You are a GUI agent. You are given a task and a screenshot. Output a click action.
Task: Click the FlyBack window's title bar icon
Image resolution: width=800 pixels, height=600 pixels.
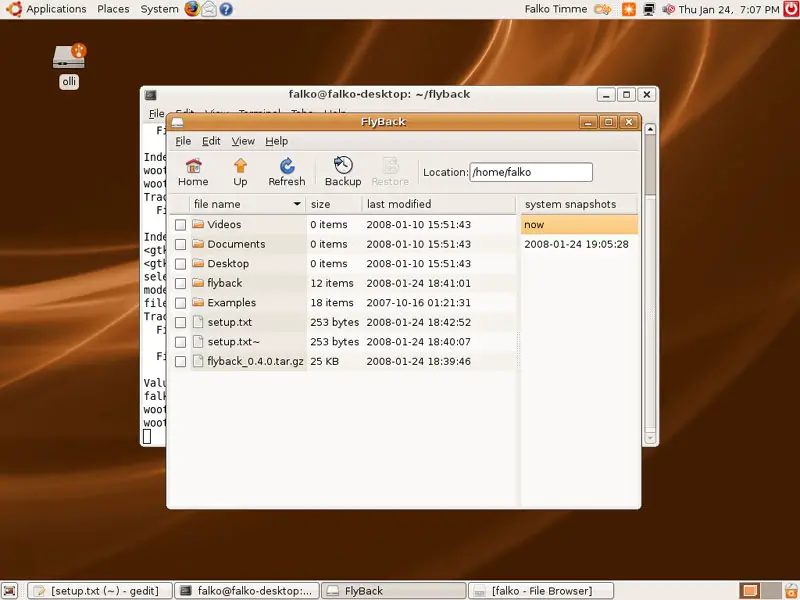point(177,122)
